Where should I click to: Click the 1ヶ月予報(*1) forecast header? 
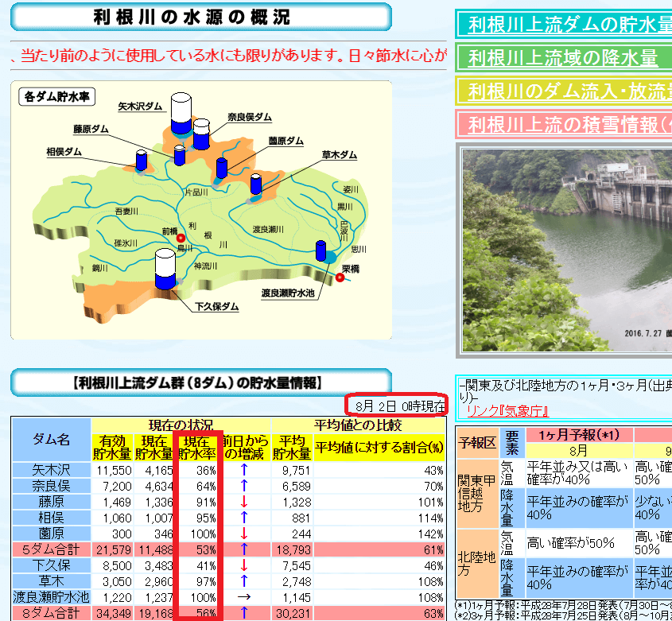[579, 435]
